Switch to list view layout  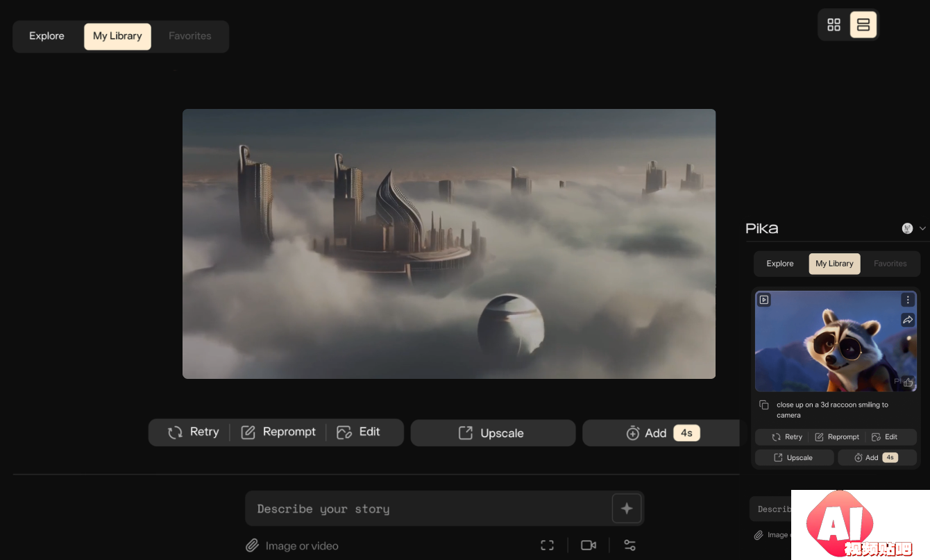[x=863, y=25]
